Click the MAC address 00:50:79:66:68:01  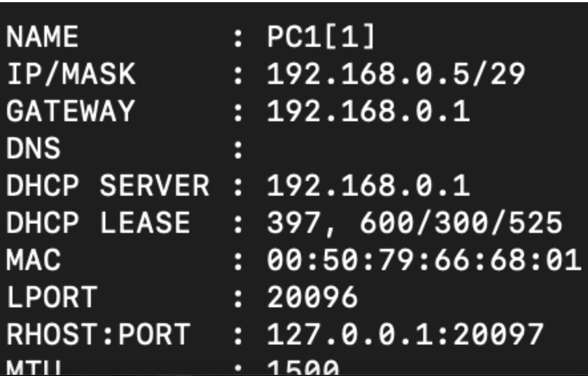[424, 260]
